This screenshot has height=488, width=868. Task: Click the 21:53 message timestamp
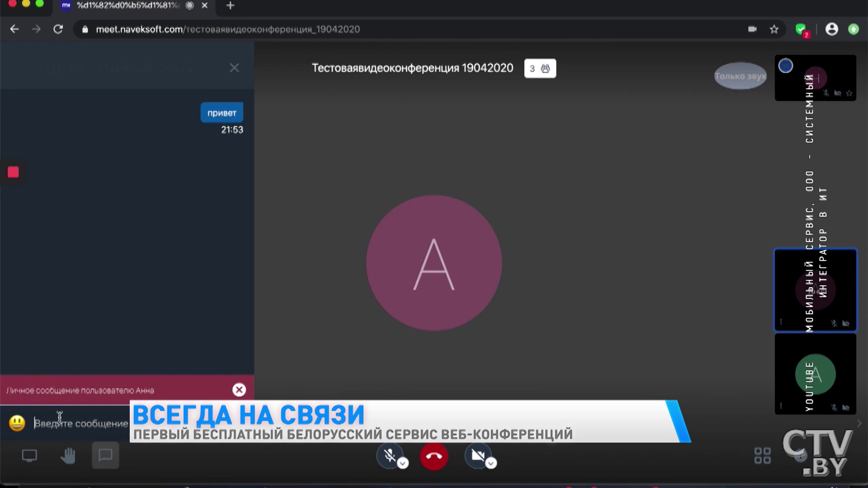point(232,130)
